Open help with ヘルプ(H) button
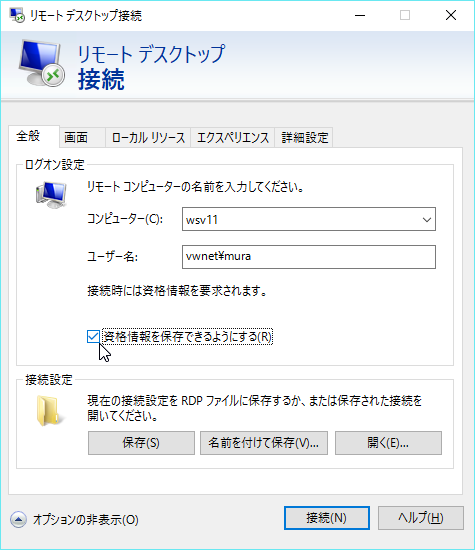 [x=421, y=518]
